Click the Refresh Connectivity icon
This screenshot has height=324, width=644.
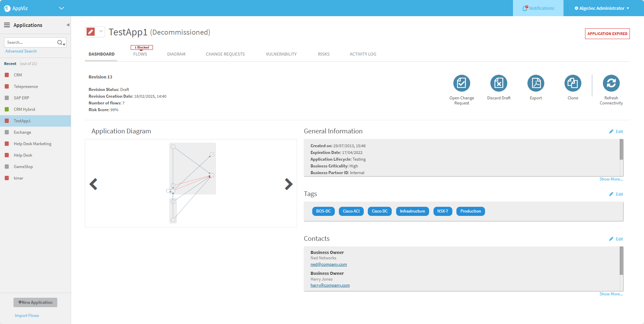pyautogui.click(x=611, y=83)
